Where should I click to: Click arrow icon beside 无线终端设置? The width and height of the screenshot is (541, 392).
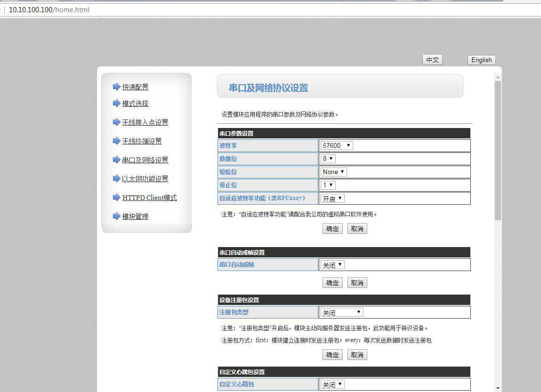click(x=116, y=141)
